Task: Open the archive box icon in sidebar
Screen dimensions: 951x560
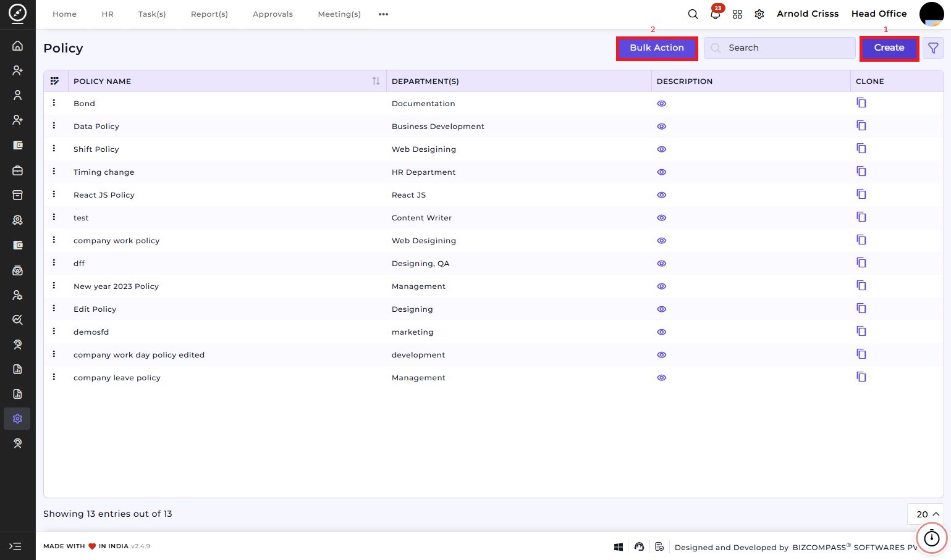Action: coord(17,195)
